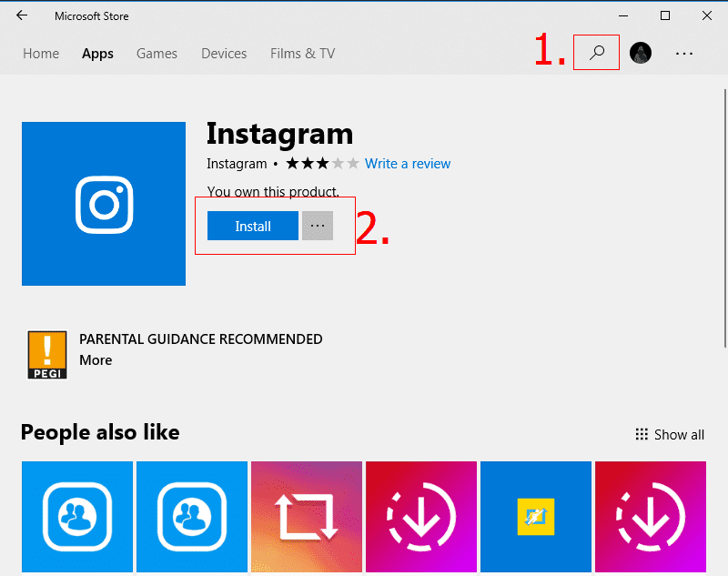Open the See more menu in the header
The width and height of the screenshot is (728, 576).
click(x=684, y=54)
